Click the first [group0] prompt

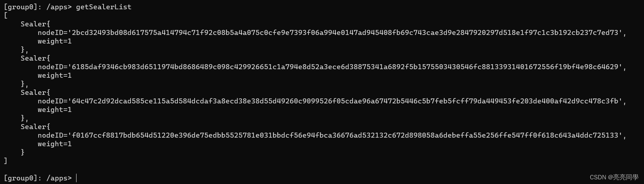(22, 7)
